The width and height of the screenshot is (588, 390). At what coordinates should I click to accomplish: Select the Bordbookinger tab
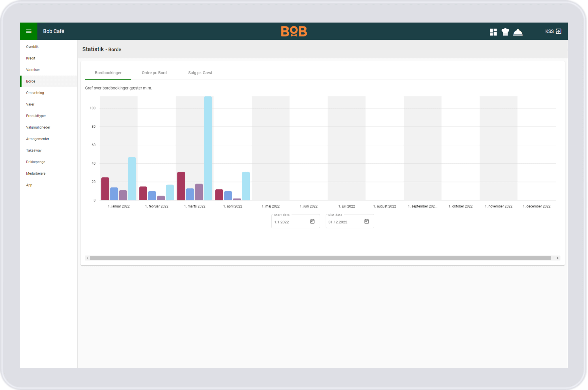coord(108,73)
